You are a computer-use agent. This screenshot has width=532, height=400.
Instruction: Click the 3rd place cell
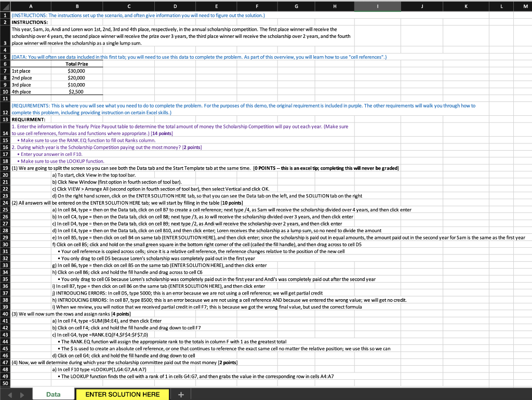point(31,85)
